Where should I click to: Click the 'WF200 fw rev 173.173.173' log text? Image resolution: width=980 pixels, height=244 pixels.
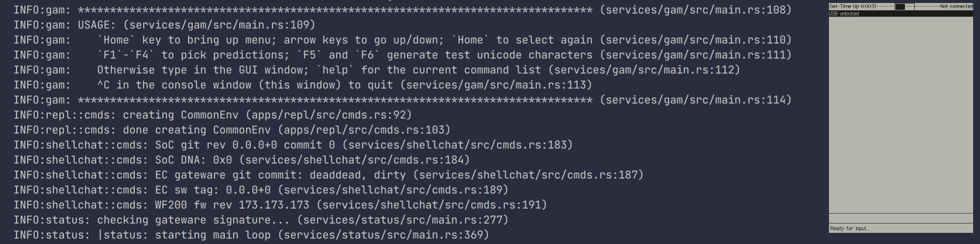click(x=232, y=205)
